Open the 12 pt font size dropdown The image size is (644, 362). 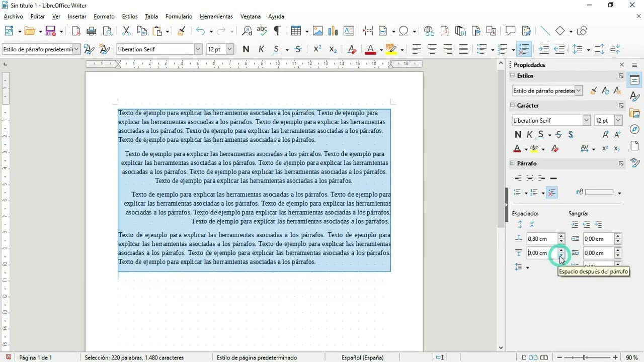(x=230, y=49)
